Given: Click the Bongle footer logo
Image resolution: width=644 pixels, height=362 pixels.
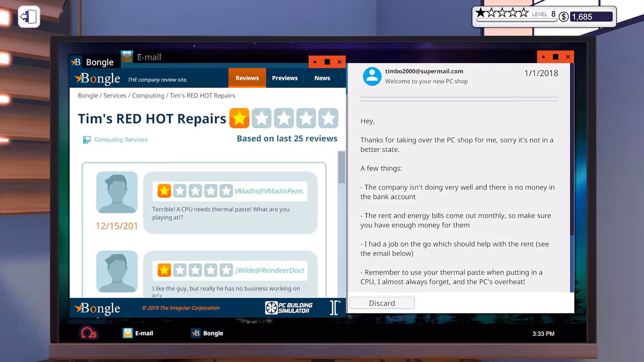Looking at the screenshot, I should point(97,308).
